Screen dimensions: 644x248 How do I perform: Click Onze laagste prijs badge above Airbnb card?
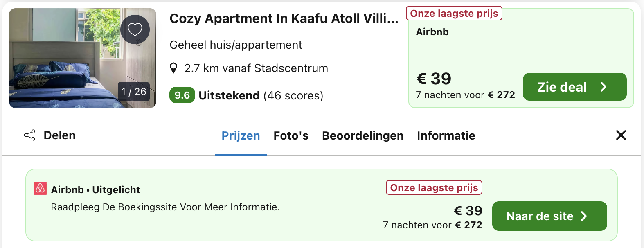(x=454, y=14)
